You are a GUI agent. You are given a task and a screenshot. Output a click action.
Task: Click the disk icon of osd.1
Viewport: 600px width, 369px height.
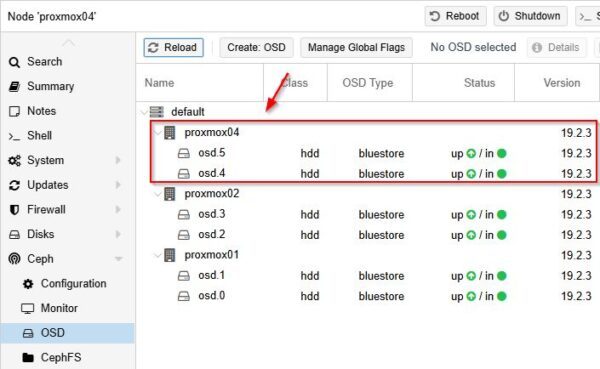click(184, 276)
